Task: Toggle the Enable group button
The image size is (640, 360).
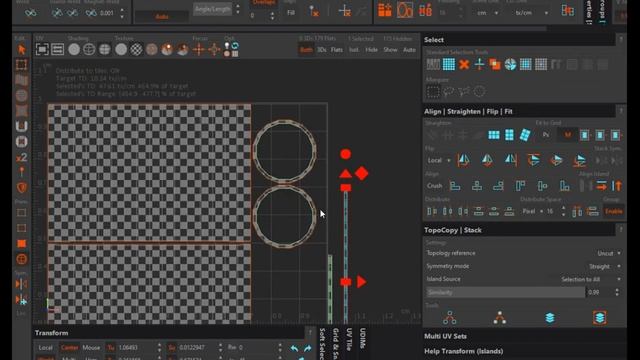Action: tap(613, 211)
